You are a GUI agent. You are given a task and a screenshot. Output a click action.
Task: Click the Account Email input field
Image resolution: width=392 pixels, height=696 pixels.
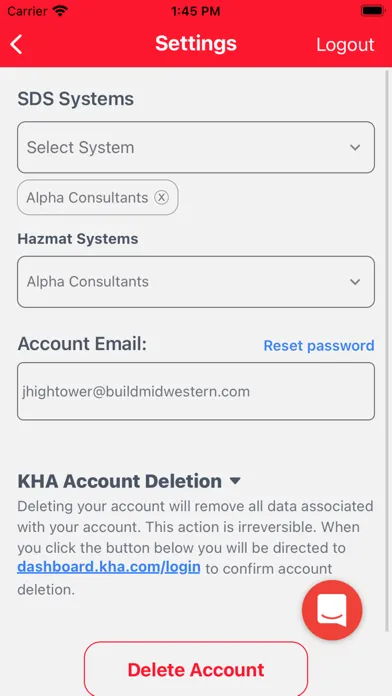click(196, 391)
